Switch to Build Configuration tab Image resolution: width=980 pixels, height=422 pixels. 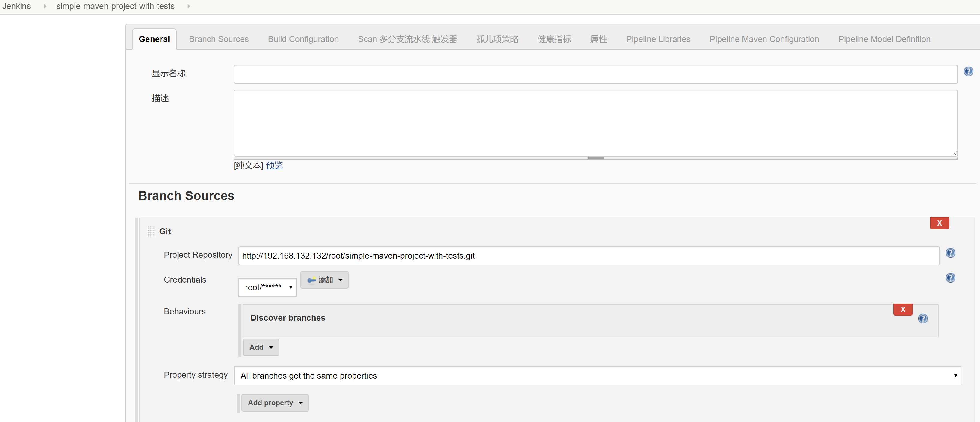click(x=303, y=39)
